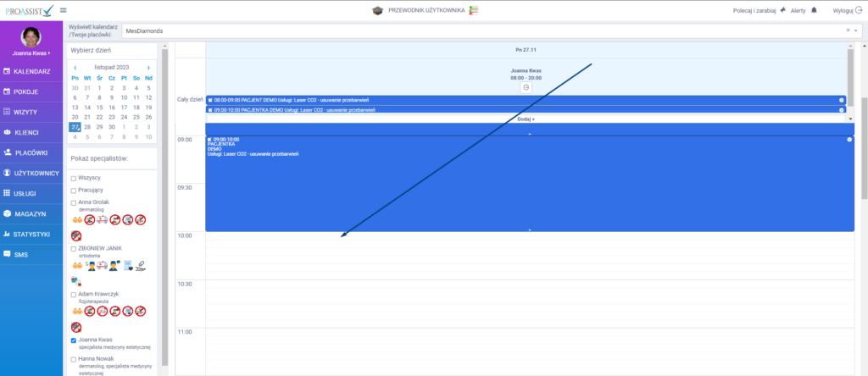Open the Wizyty sidebar menu item
The image size is (868, 376).
coord(26,112)
